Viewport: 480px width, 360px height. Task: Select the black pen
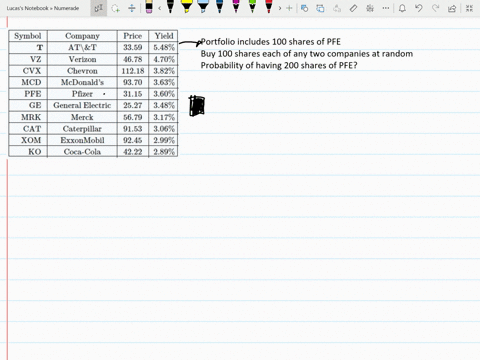pos(170,7)
